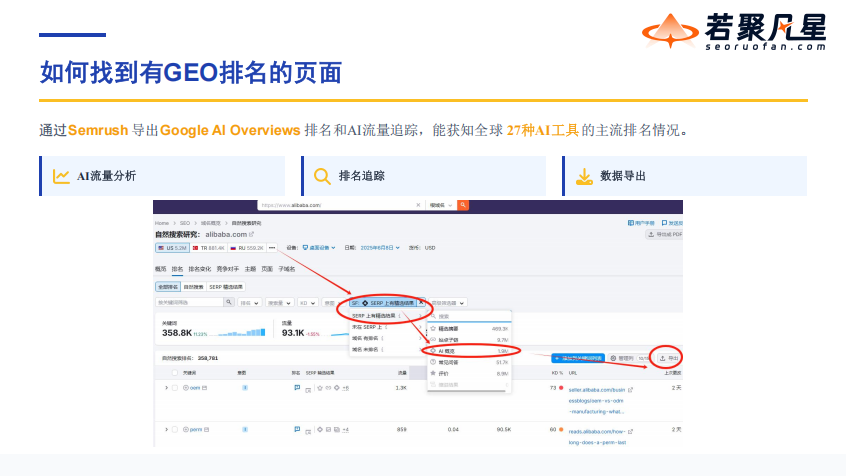Open the 用户手册 user manual link
Screen dimensions: 846x476
641,223
